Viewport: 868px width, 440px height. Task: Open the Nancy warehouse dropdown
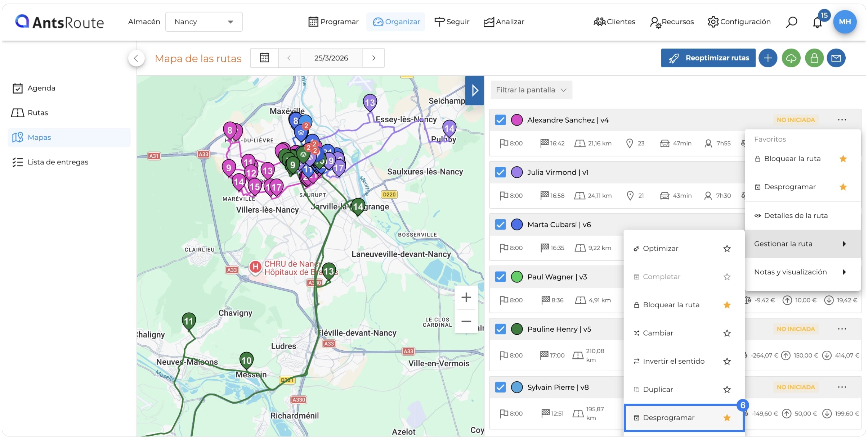(x=204, y=22)
